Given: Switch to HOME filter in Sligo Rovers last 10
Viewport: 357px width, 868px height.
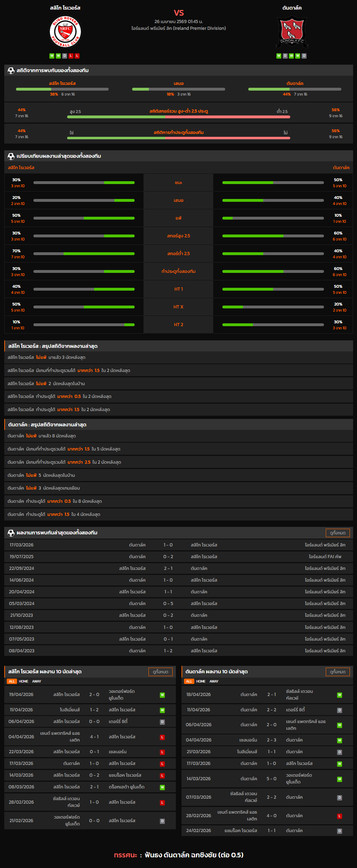Looking at the screenshot, I should tap(23, 681).
